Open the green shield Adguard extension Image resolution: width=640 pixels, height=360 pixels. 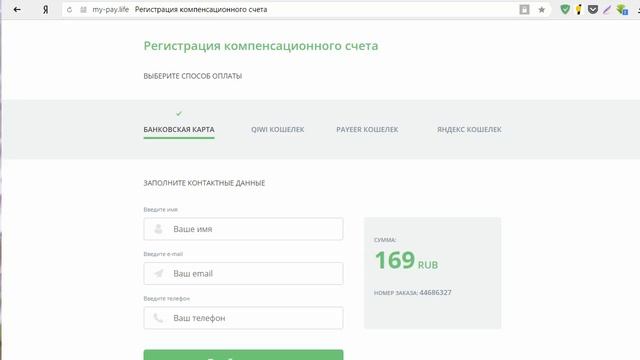[565, 9]
